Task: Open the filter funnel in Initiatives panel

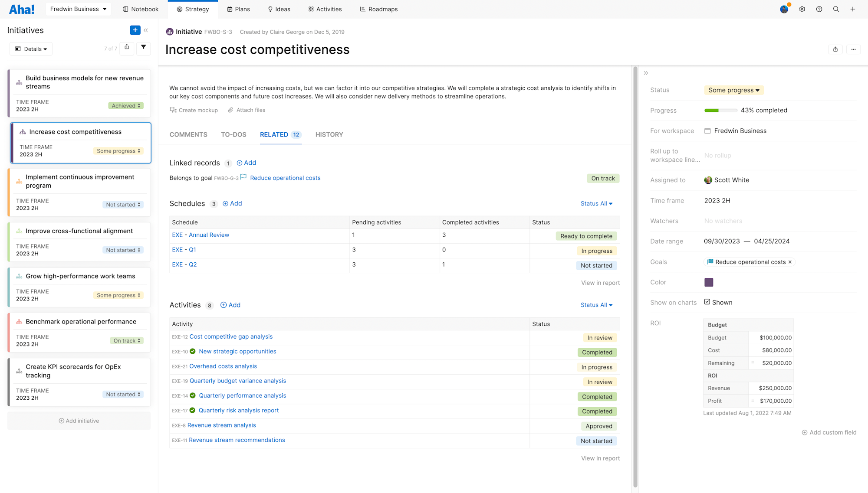Action: point(143,47)
